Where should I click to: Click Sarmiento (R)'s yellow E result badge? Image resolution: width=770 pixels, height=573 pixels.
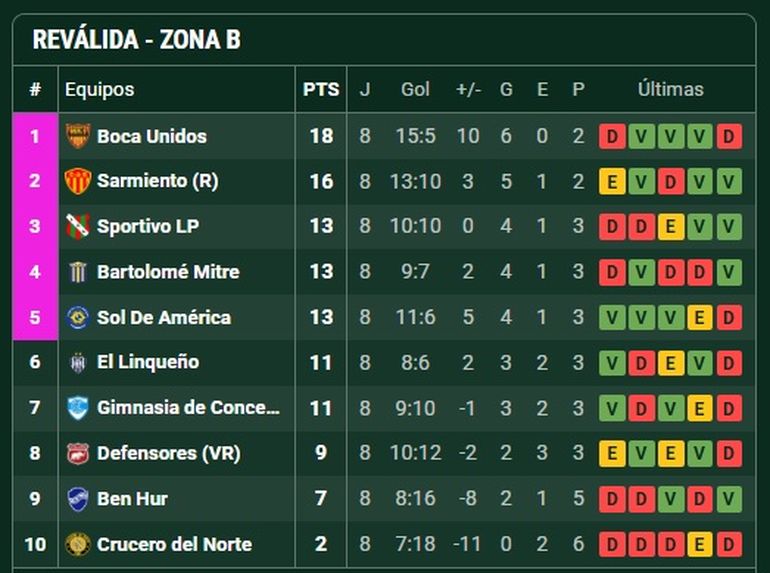coord(612,181)
